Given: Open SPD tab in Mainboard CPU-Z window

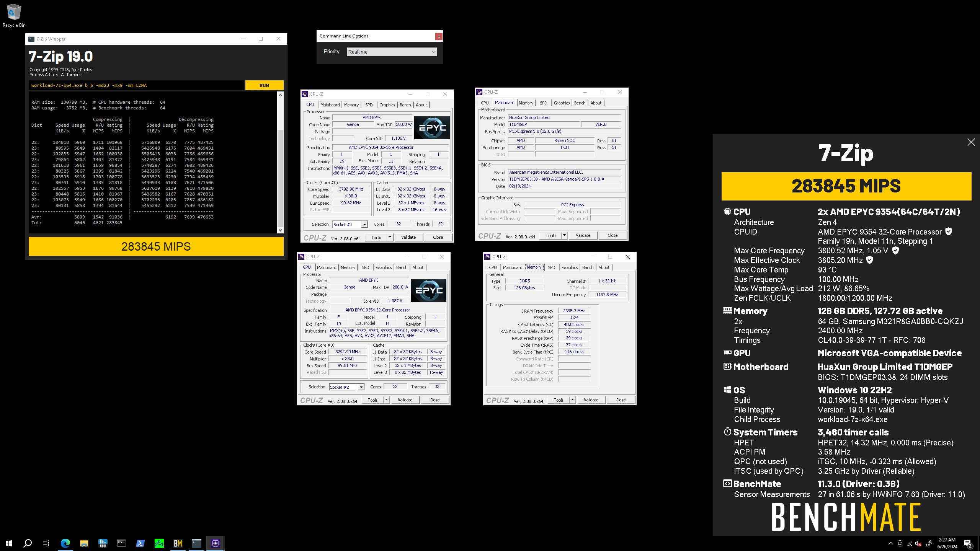Looking at the screenshot, I should click(543, 103).
